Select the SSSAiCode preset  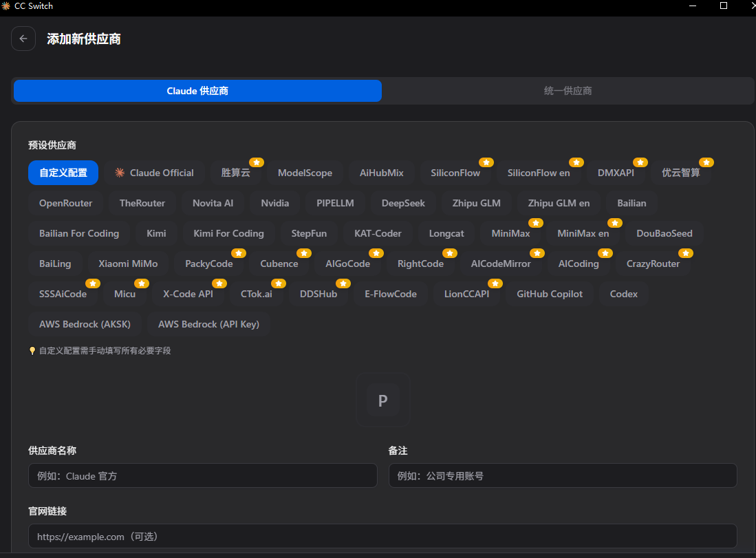pyautogui.click(x=63, y=294)
